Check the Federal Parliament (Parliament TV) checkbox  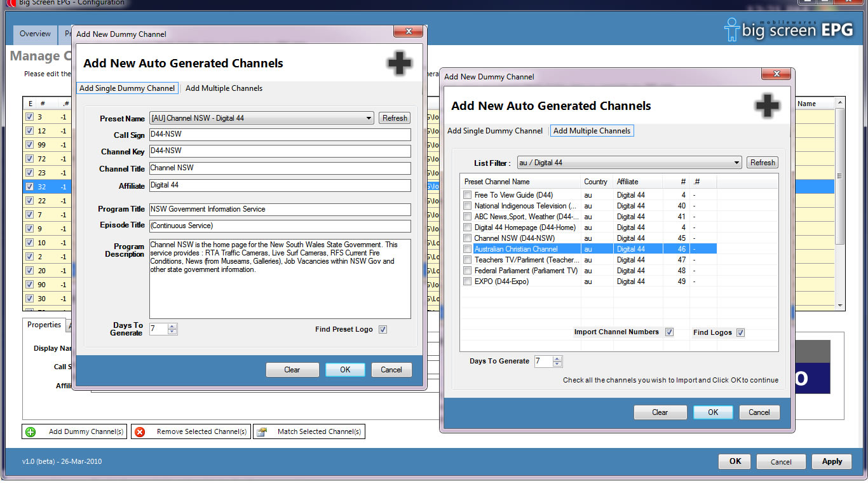[x=468, y=271]
